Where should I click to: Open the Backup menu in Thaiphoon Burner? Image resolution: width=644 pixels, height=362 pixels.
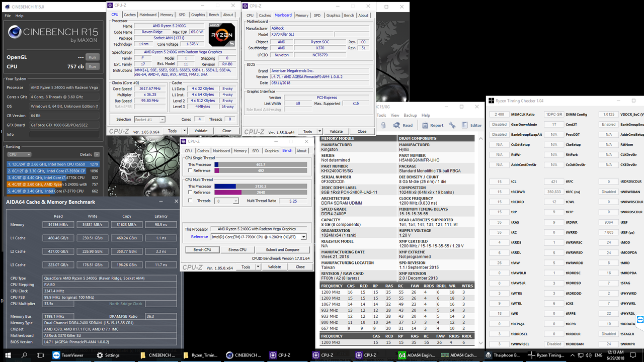point(410,115)
